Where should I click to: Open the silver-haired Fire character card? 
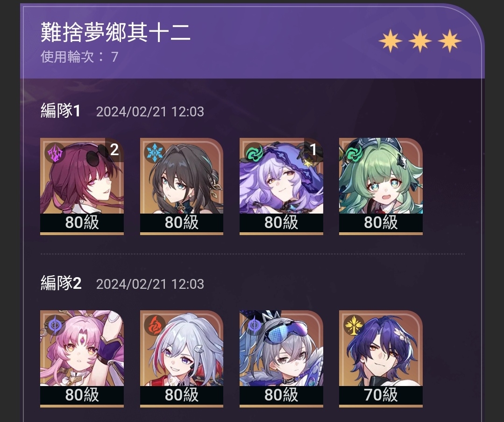[x=182, y=358]
